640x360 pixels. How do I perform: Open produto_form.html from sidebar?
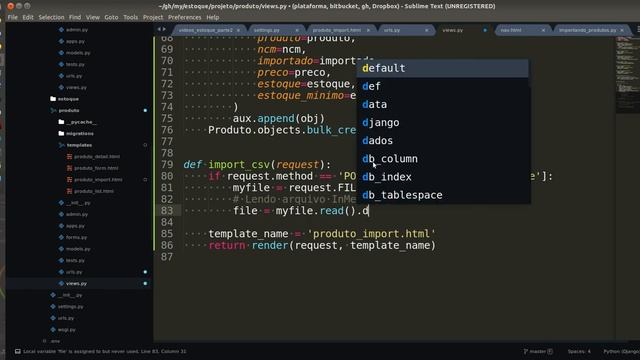96,168
